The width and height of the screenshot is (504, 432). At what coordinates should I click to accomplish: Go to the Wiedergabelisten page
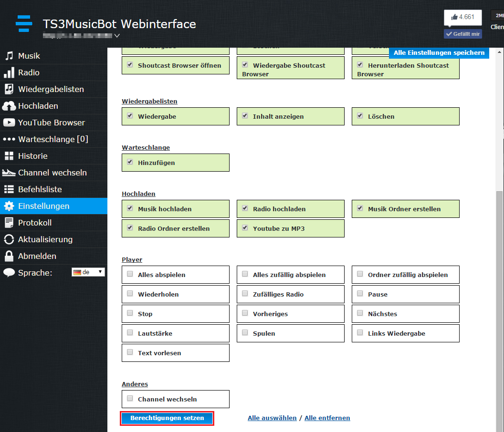point(53,89)
